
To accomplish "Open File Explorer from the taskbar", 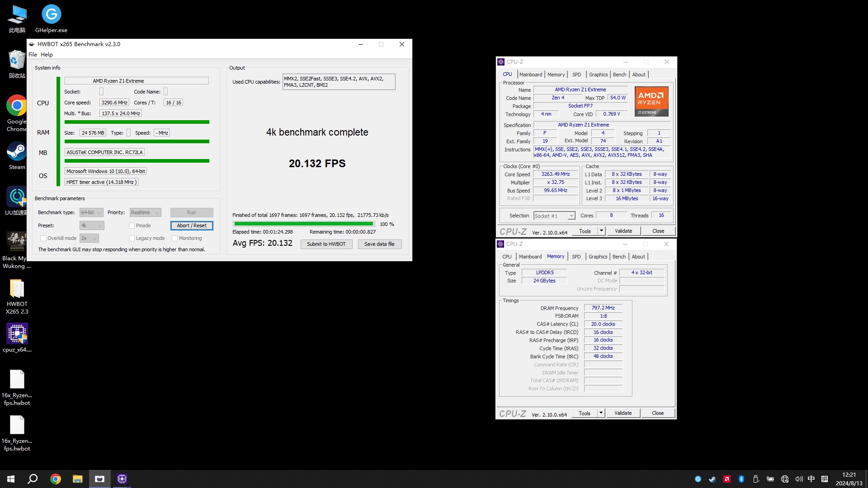I will point(78,479).
